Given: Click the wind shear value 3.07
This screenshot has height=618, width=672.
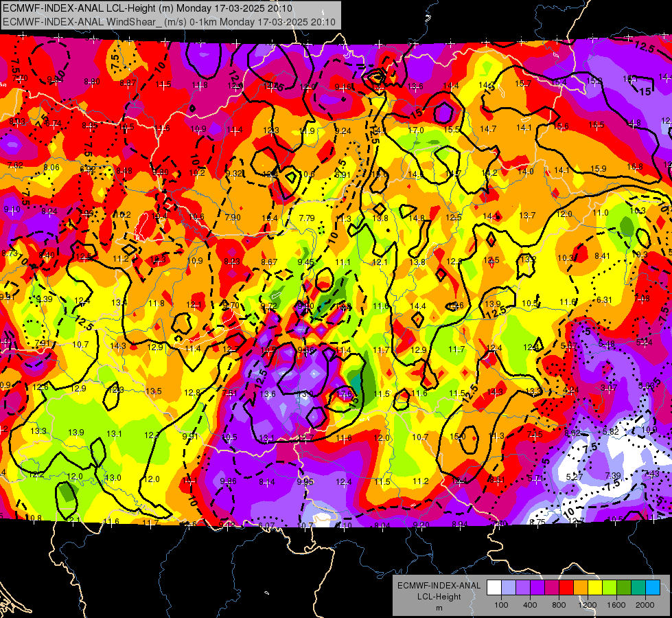Looking at the screenshot, I should [609, 388].
